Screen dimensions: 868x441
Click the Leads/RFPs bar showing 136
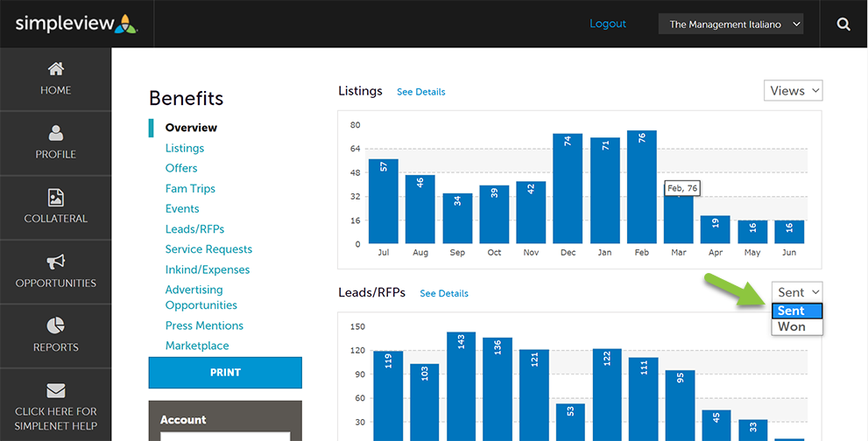(x=498, y=389)
